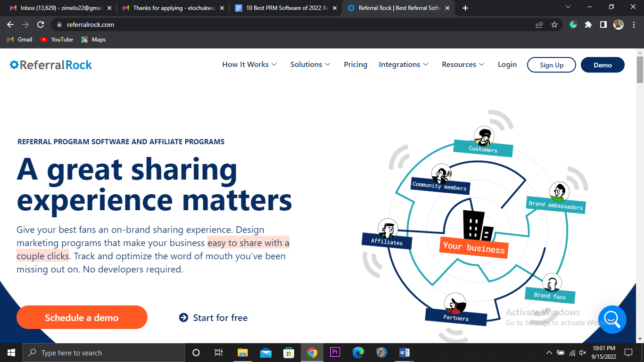
Task: Go back to the previous page
Action: tap(10, 25)
